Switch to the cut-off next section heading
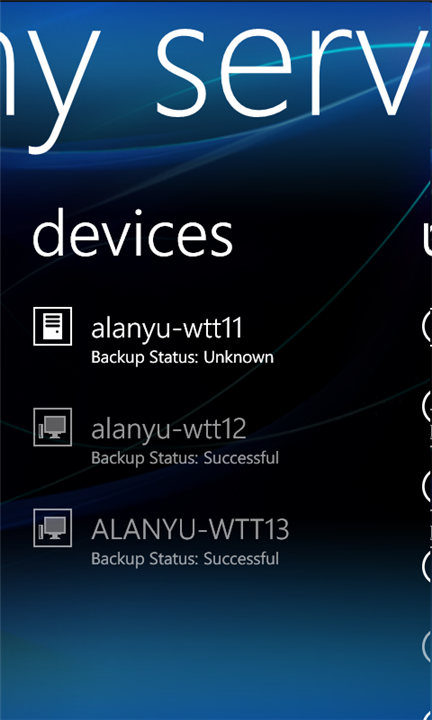The width and height of the screenshot is (432, 720). tap(427, 239)
